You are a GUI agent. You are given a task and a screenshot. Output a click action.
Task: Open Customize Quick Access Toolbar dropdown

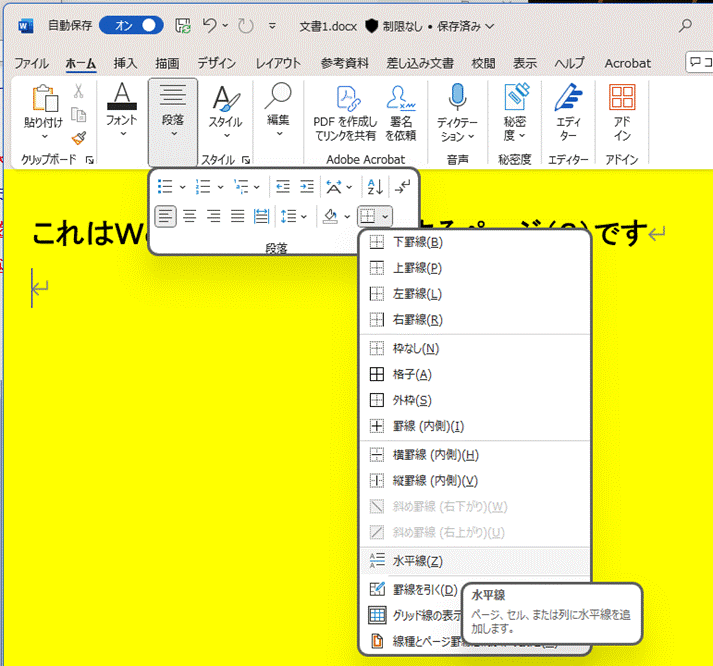[272, 26]
